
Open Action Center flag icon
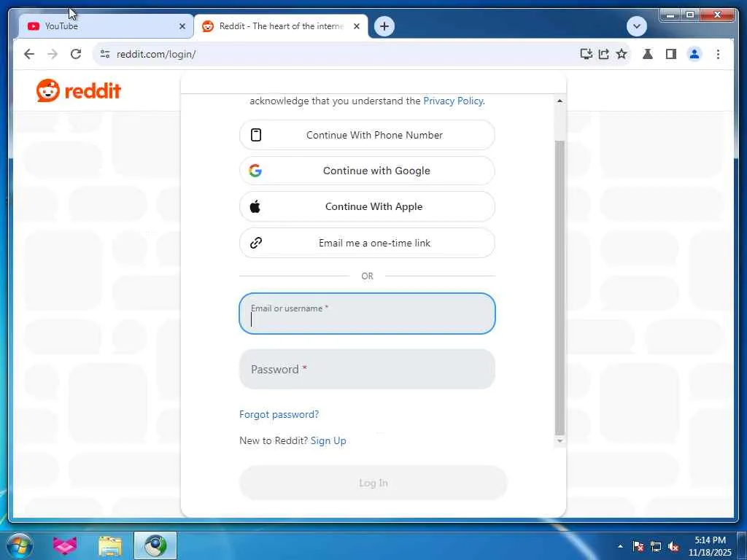(x=638, y=546)
